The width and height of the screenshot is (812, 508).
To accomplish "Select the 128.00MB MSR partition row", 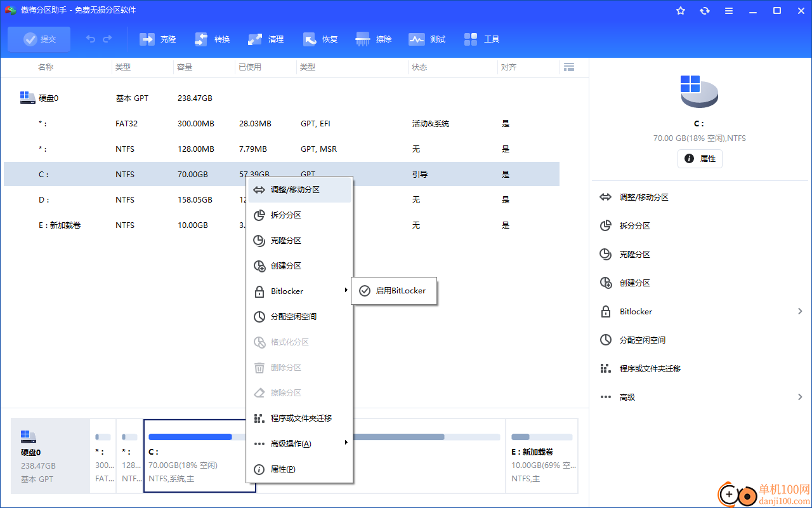I will 282,149.
